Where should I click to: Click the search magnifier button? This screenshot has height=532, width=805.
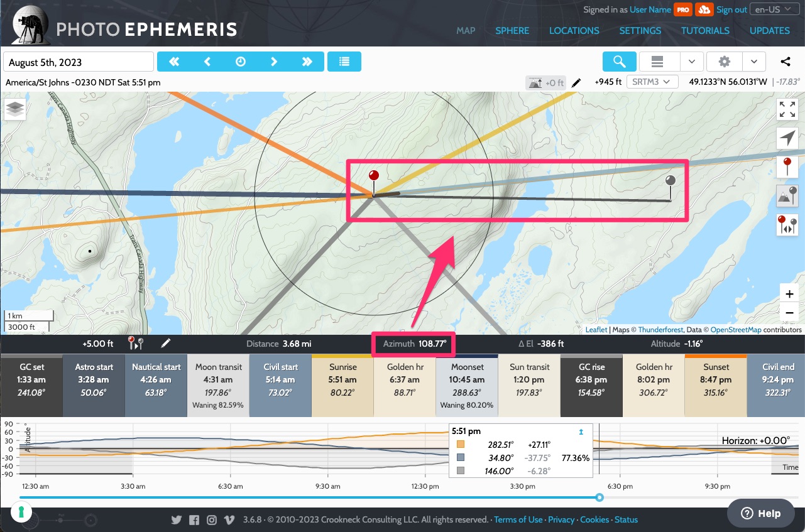619,62
